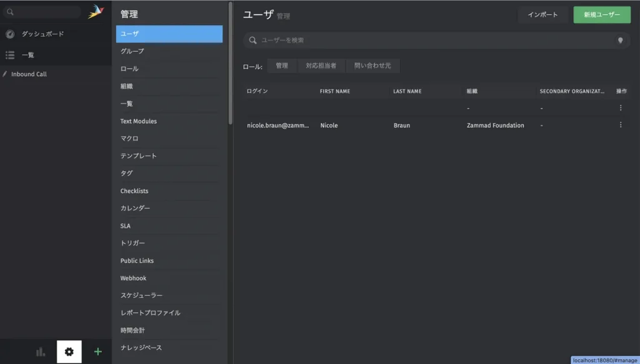Click the nicole.braun@zamm... login cell
The width and height of the screenshot is (640, 364).
(x=278, y=125)
